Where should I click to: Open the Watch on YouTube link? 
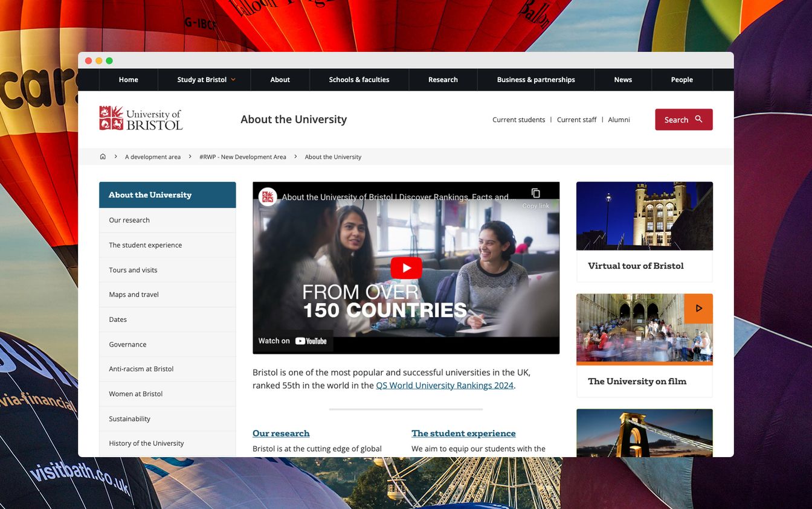[292, 341]
